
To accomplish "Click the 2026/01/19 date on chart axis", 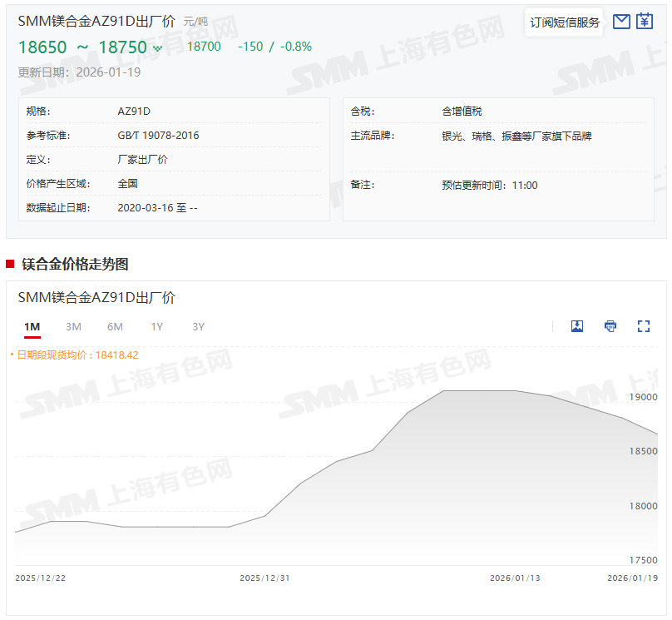I will point(632,578).
